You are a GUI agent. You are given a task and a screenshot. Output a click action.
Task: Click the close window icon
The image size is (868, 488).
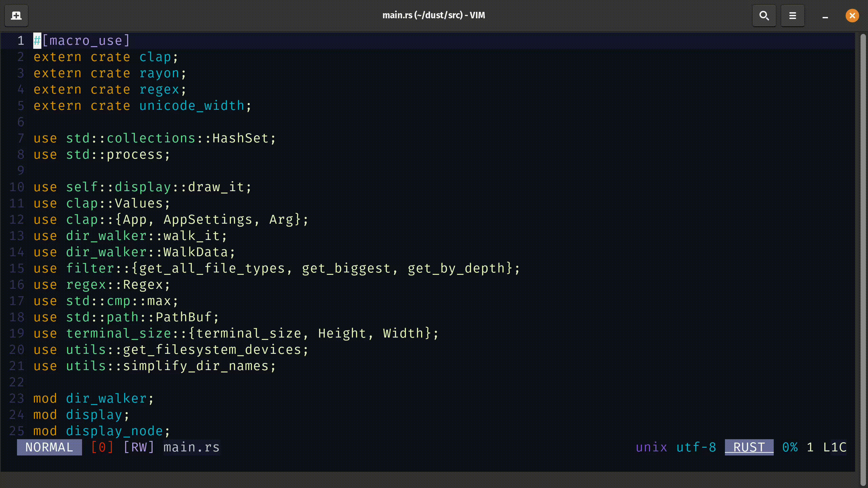852,15
